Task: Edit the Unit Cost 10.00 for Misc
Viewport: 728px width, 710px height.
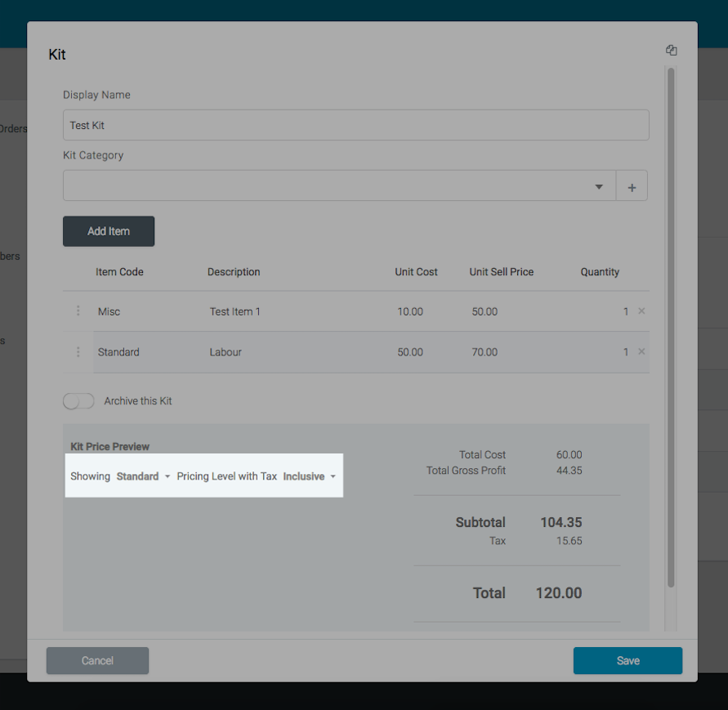Action: [x=410, y=311]
